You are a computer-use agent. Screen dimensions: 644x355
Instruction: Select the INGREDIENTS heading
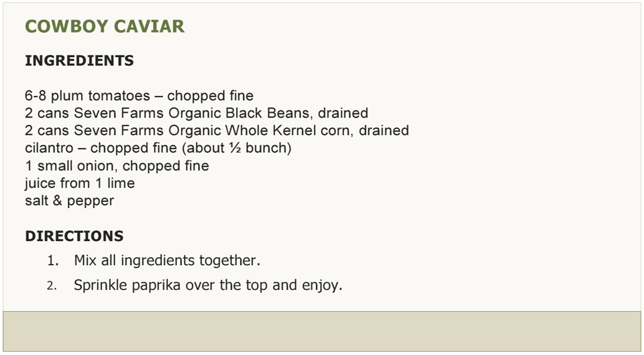coord(79,60)
